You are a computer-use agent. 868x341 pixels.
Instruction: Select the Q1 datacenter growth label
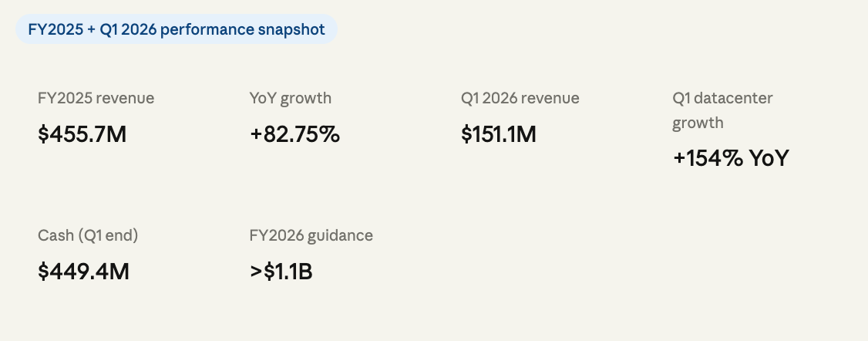pyautogui.click(x=722, y=110)
